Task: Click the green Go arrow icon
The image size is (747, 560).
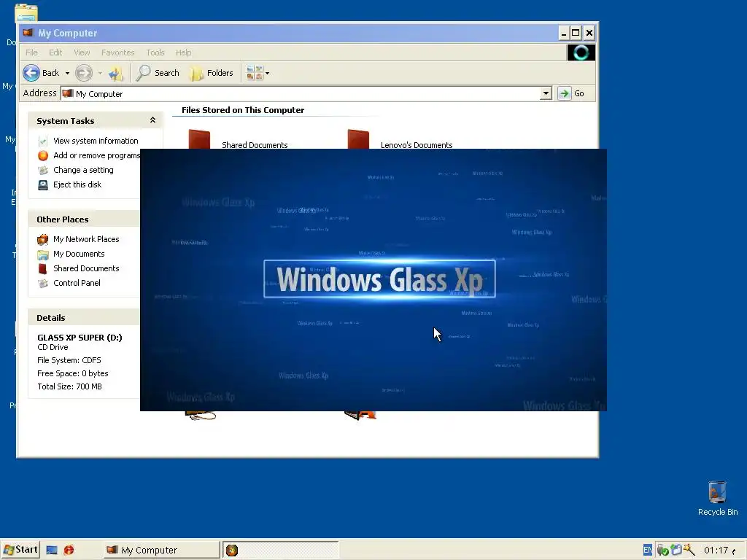Action: (x=564, y=93)
